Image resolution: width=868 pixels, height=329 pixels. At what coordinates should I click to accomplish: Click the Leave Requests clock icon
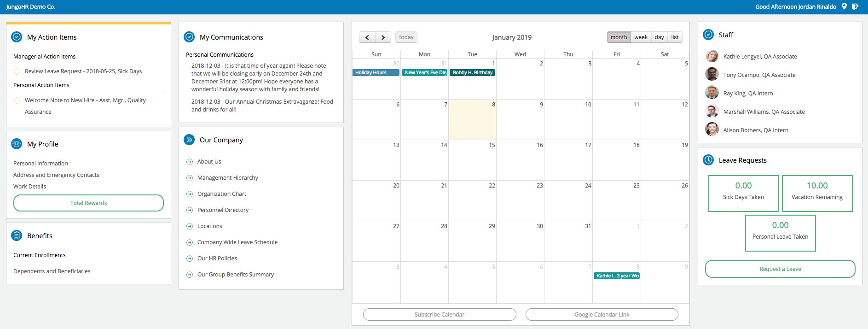tap(708, 160)
